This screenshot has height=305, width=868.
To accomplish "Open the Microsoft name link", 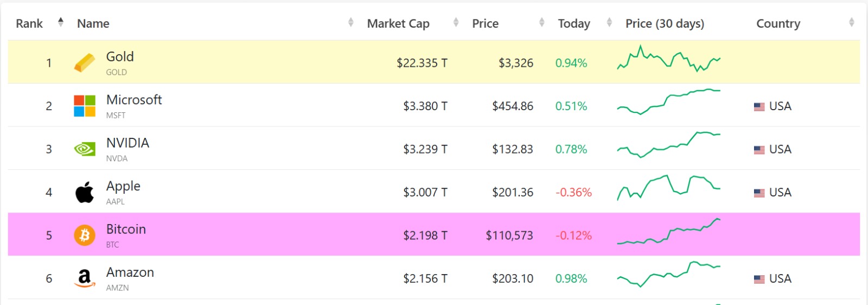I will pos(134,100).
